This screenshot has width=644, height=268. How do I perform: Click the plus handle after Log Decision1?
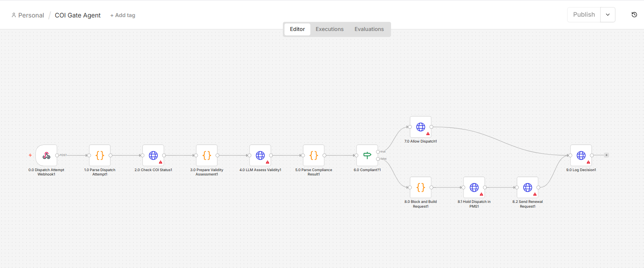tap(607, 155)
